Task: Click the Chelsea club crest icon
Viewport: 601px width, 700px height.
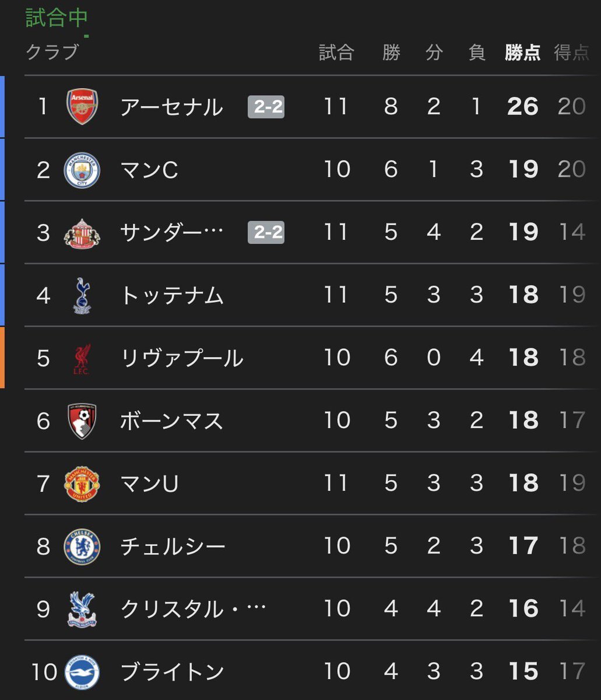Action: pyautogui.click(x=82, y=547)
